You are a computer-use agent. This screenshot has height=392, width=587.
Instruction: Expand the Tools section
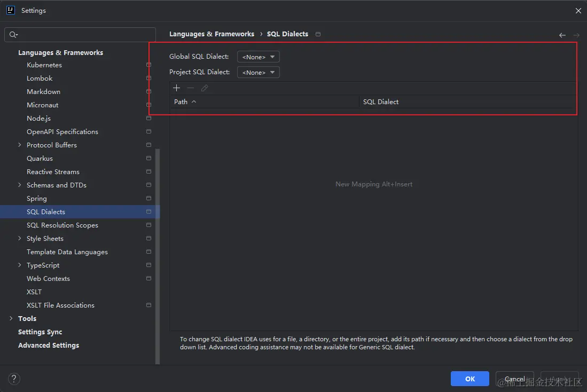click(12, 318)
